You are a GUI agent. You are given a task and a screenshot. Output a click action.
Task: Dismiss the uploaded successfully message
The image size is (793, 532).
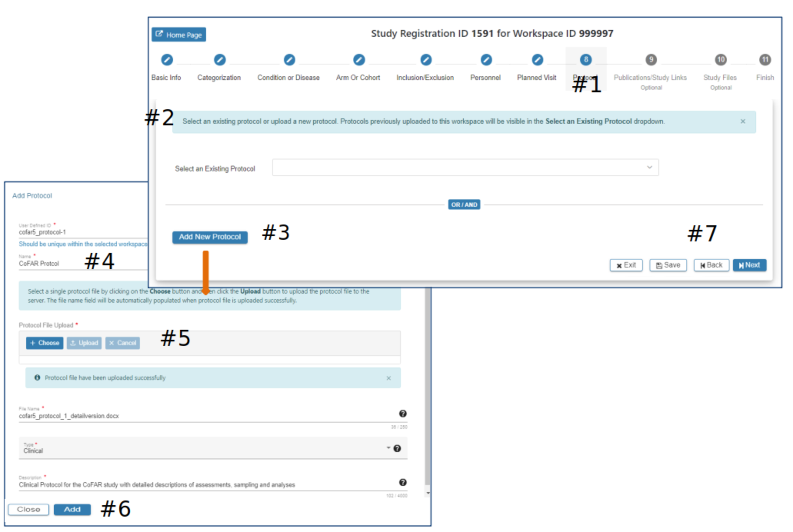coord(389,378)
